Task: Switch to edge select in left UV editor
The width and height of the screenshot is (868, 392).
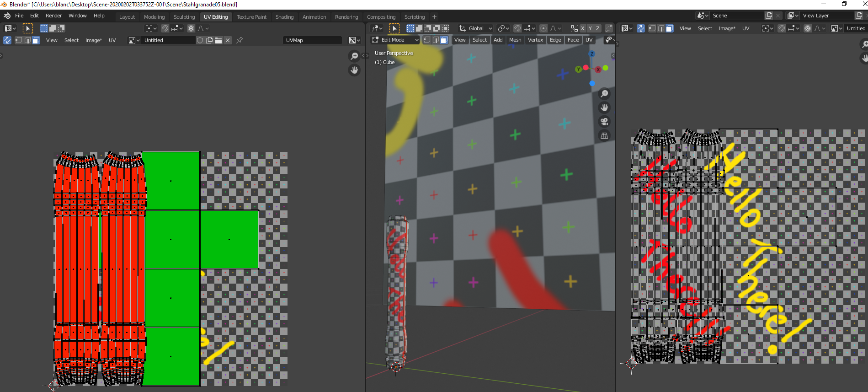Action: point(27,40)
